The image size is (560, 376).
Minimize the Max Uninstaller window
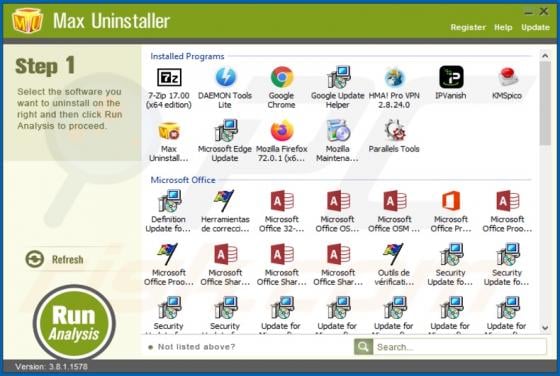coord(529,12)
